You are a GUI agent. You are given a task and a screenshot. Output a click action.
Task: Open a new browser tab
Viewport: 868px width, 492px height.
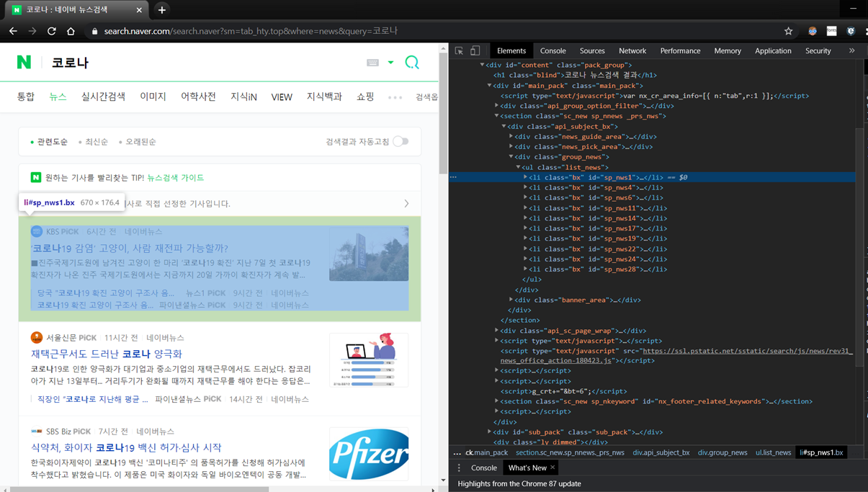point(161,10)
